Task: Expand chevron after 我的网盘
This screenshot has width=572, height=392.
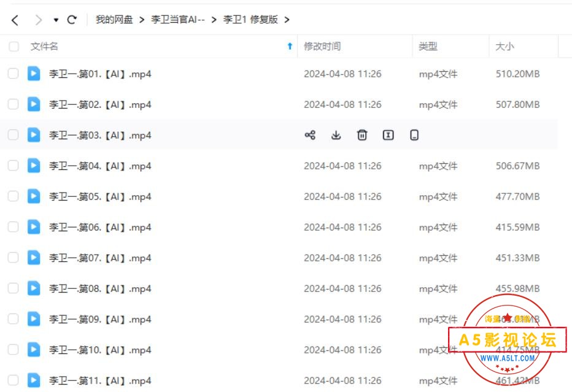Action: 142,20
